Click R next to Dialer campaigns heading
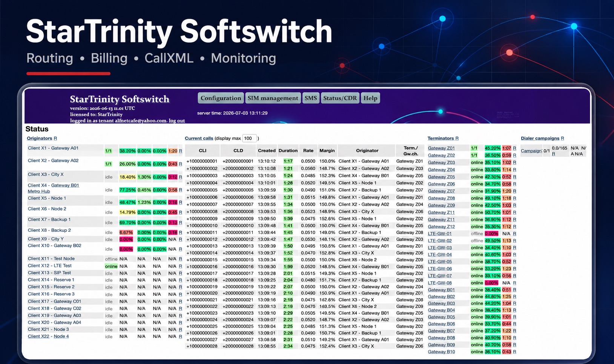614x364 pixels. point(562,138)
